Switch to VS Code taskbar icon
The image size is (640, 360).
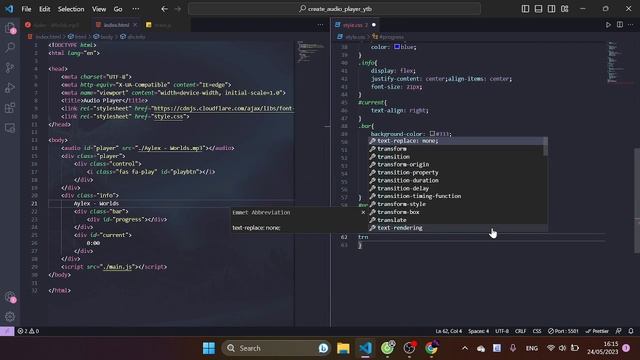(365, 348)
